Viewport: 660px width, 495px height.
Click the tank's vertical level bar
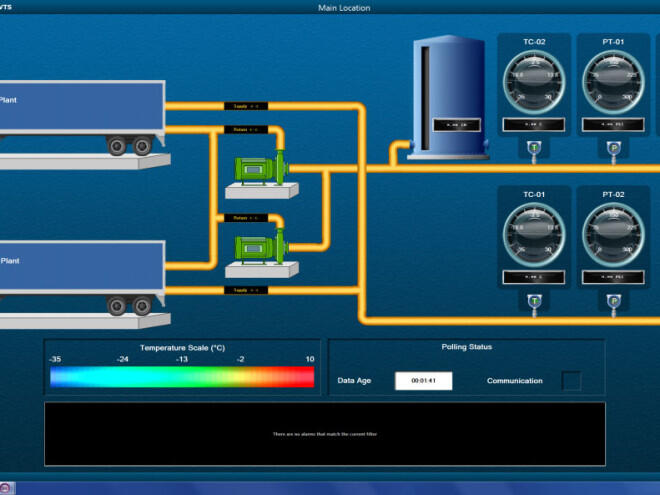pyautogui.click(x=426, y=98)
